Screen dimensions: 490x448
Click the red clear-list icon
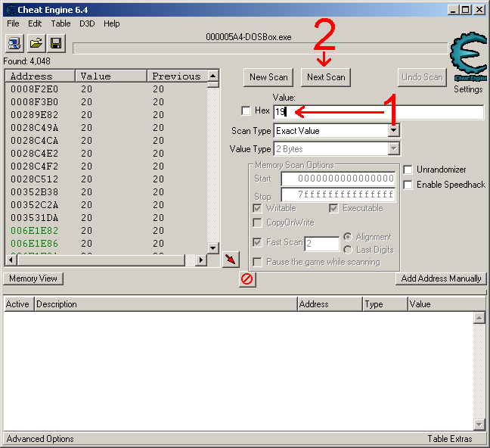click(247, 279)
